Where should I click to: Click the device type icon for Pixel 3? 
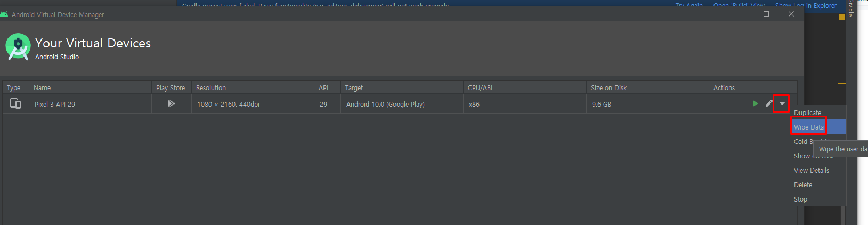point(15,103)
